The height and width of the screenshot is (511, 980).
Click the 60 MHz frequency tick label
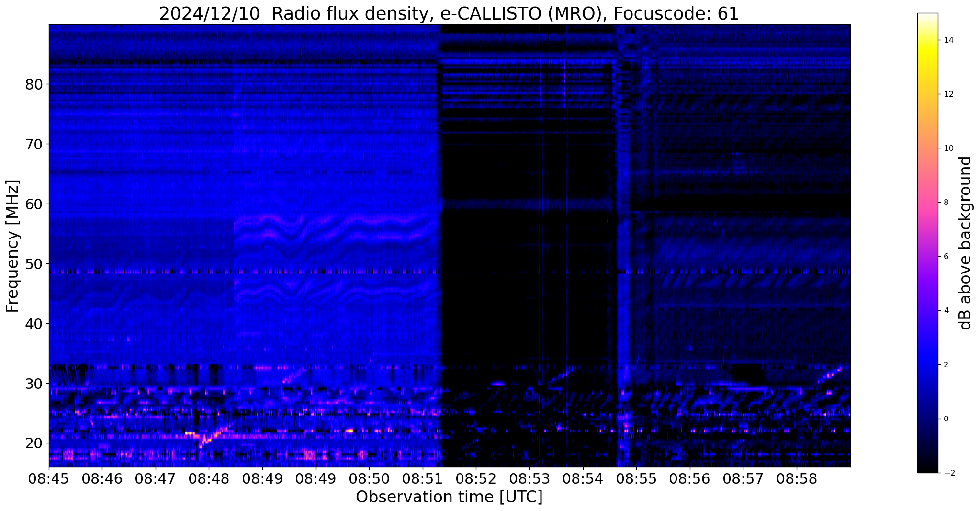[x=34, y=204]
